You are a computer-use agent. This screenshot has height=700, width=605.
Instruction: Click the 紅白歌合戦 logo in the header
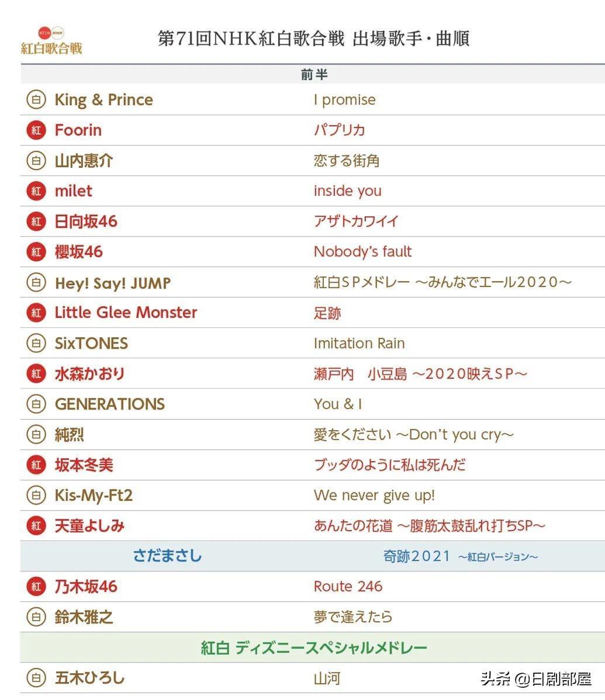tap(51, 41)
